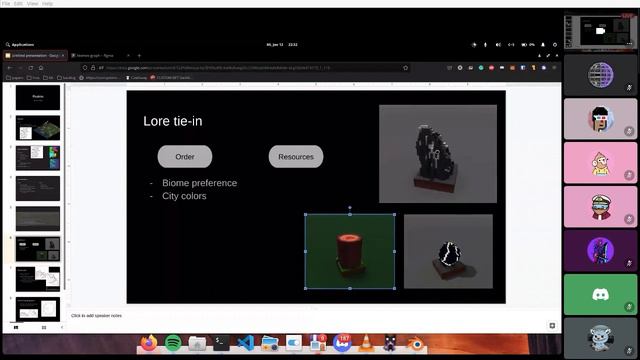Click the date and time in top panel
The image size is (640, 360).
[282, 44]
